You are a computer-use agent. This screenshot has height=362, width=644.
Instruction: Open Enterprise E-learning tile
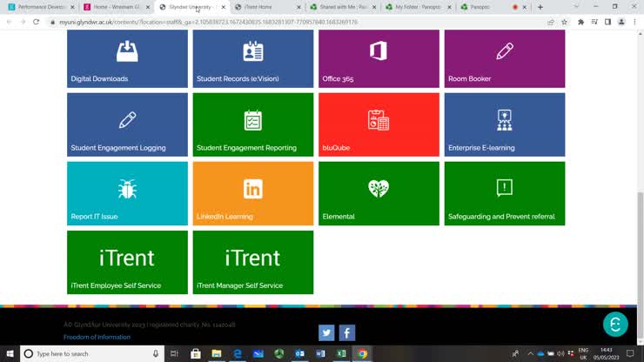pos(505,124)
